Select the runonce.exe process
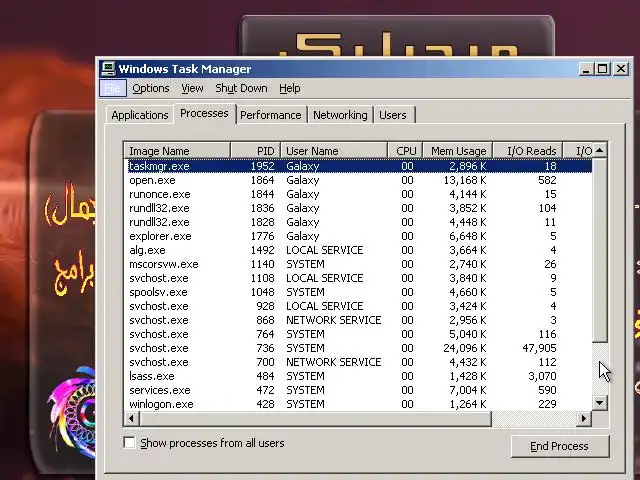 point(358,194)
